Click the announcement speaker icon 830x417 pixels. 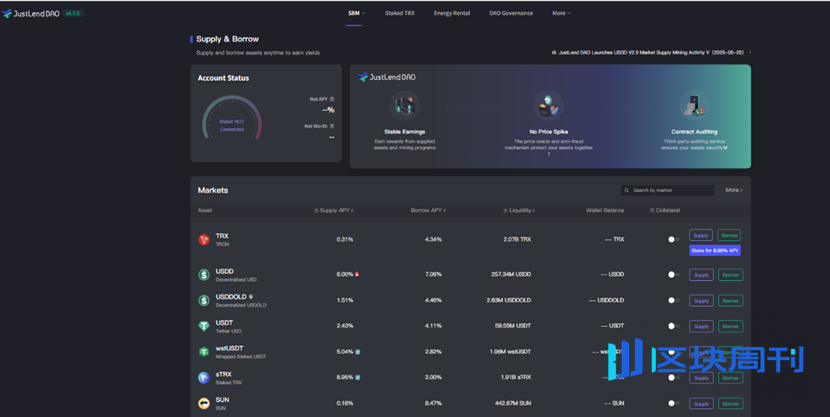[x=554, y=52]
